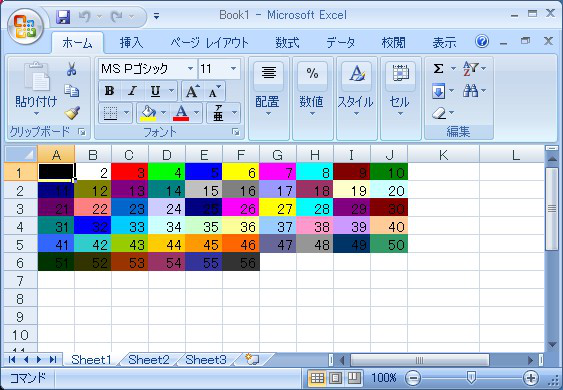
Task: Apply yellow fill color bucket
Action: coord(148,113)
